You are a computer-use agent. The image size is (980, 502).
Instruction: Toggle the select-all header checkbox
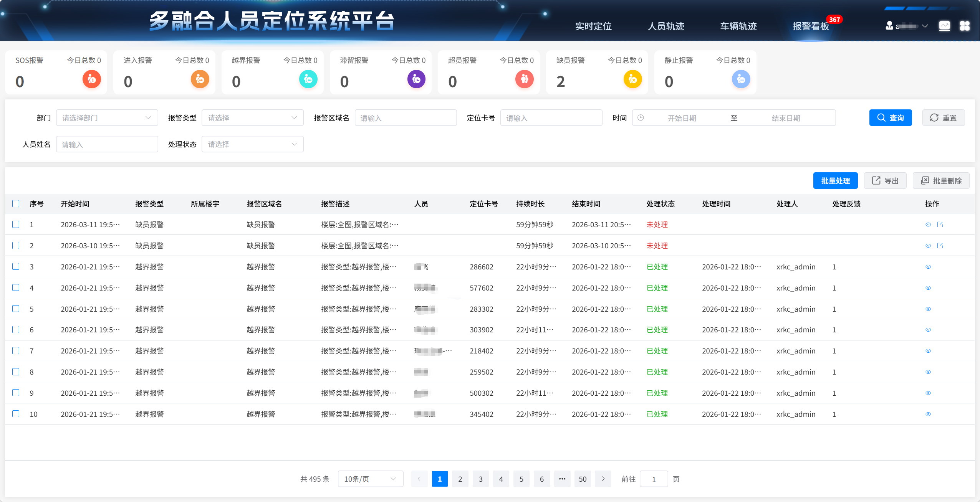click(x=16, y=203)
